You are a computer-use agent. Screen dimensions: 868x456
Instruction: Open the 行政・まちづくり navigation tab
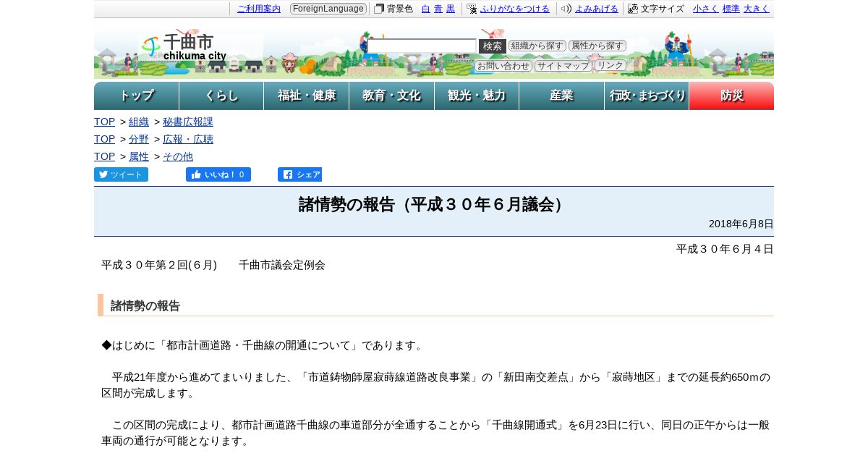click(647, 96)
